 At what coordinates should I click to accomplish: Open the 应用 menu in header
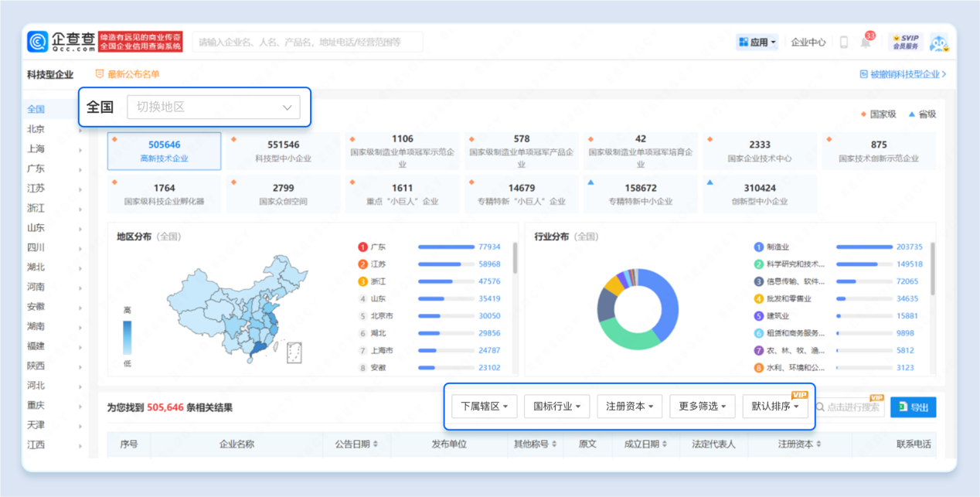click(757, 43)
